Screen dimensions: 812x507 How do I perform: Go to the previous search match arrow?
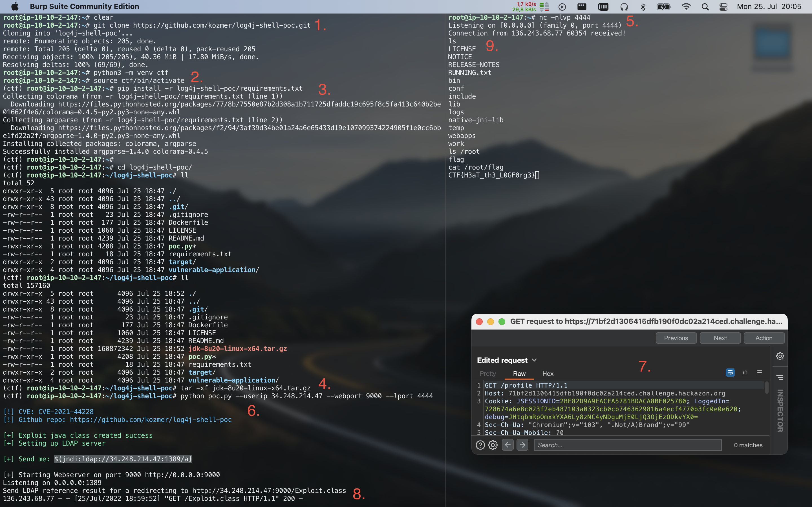(508, 445)
